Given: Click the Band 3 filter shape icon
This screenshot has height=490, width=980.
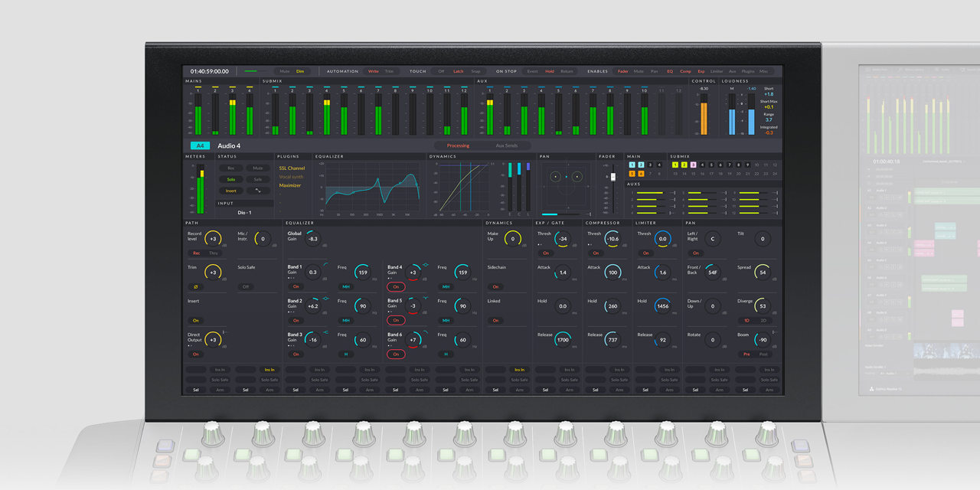Looking at the screenshot, I should click(x=325, y=332).
